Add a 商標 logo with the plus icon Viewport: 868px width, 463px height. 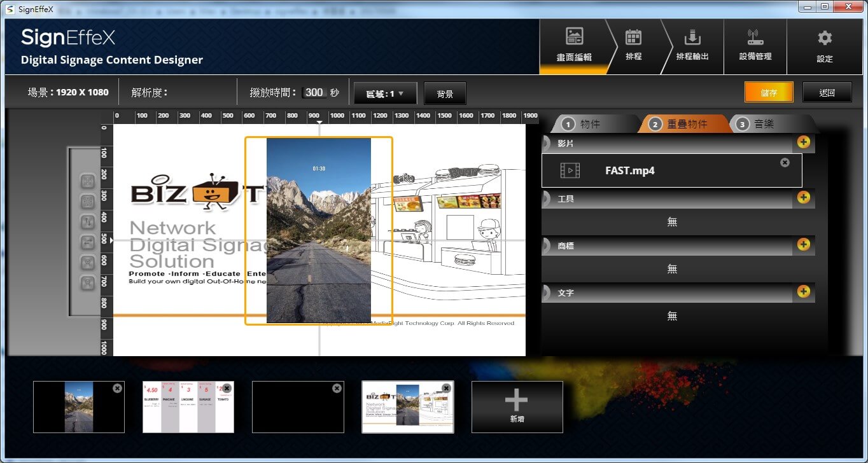click(x=803, y=244)
